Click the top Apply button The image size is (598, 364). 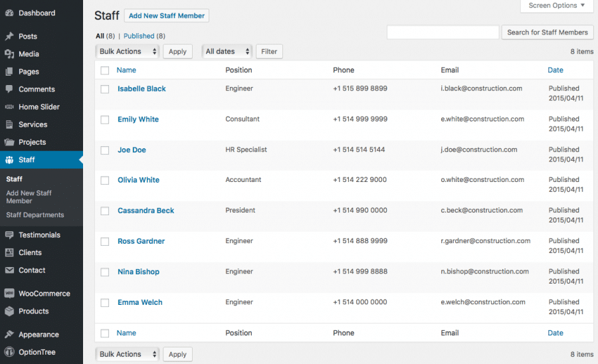(x=177, y=51)
